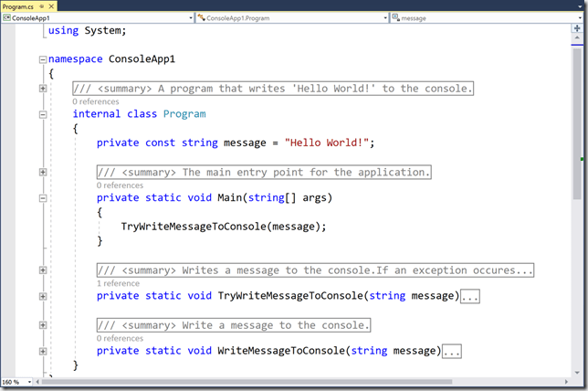Expand the collapsed WriteMessageToConsole method body

[x=451, y=351]
